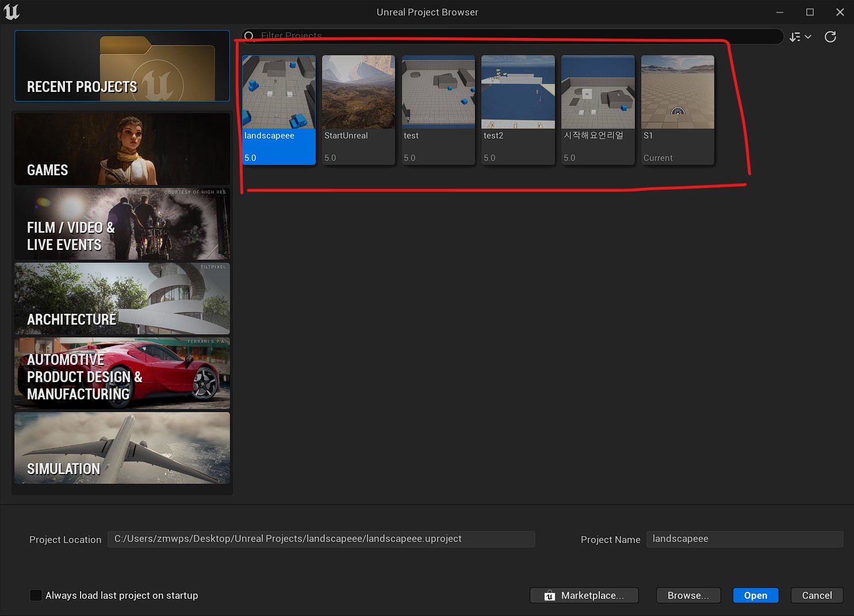Close the Unreal Project Browser window

point(840,12)
